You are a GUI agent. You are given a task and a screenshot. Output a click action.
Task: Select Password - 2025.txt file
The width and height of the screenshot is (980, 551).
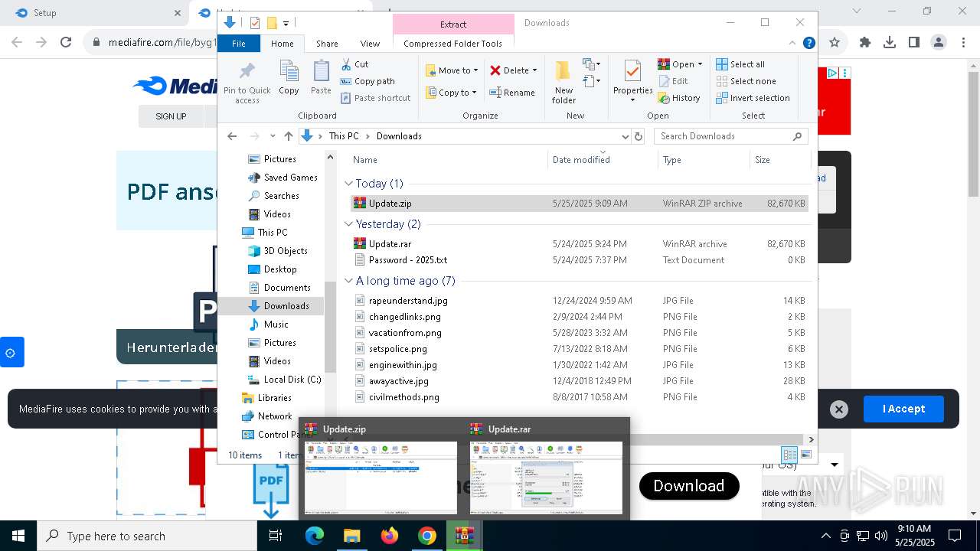tap(580, 260)
